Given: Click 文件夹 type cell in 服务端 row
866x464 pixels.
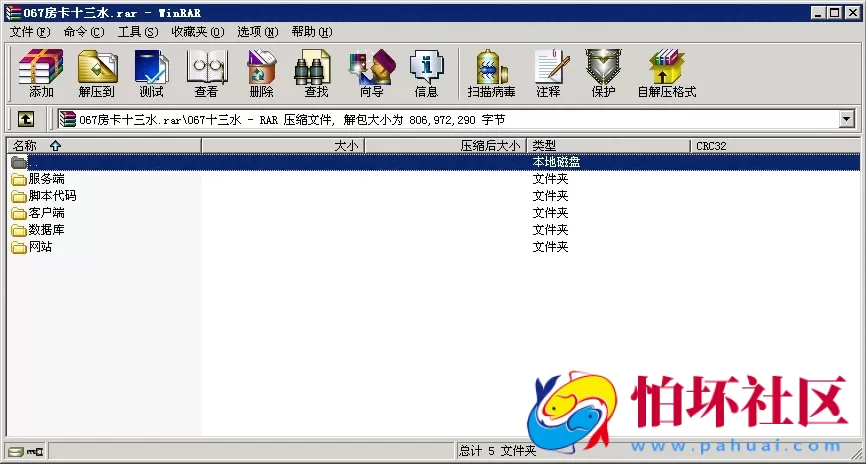Looking at the screenshot, I should [x=550, y=179].
